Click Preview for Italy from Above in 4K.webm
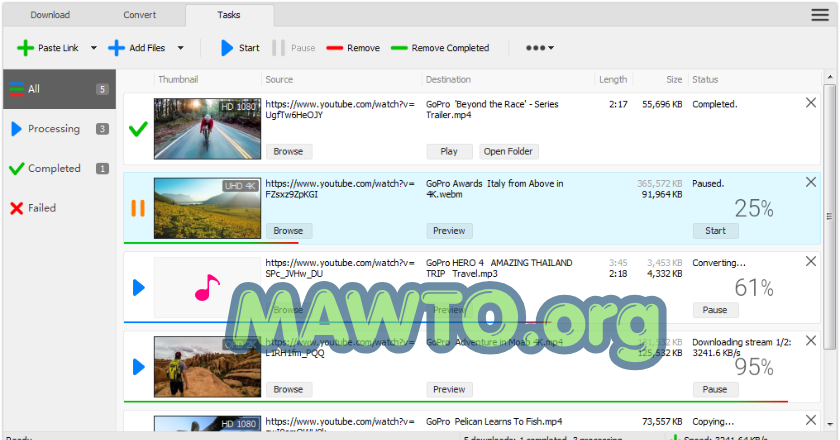The width and height of the screenshot is (840, 440). [x=449, y=231]
